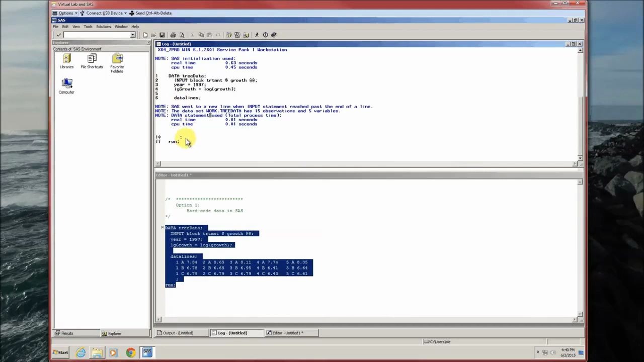The width and height of the screenshot is (644, 362).
Task: Submit code with the running man icon
Action: point(257,35)
